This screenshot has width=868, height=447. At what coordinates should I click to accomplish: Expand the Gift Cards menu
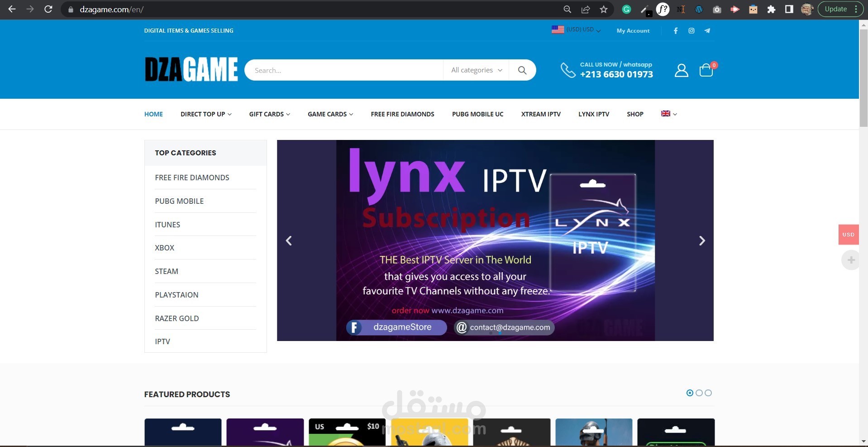(270, 114)
